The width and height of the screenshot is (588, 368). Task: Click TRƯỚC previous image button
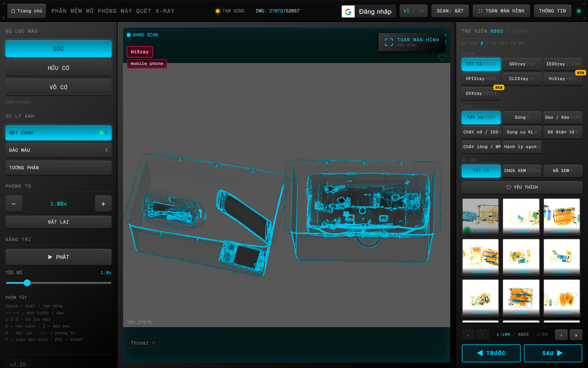(491, 353)
